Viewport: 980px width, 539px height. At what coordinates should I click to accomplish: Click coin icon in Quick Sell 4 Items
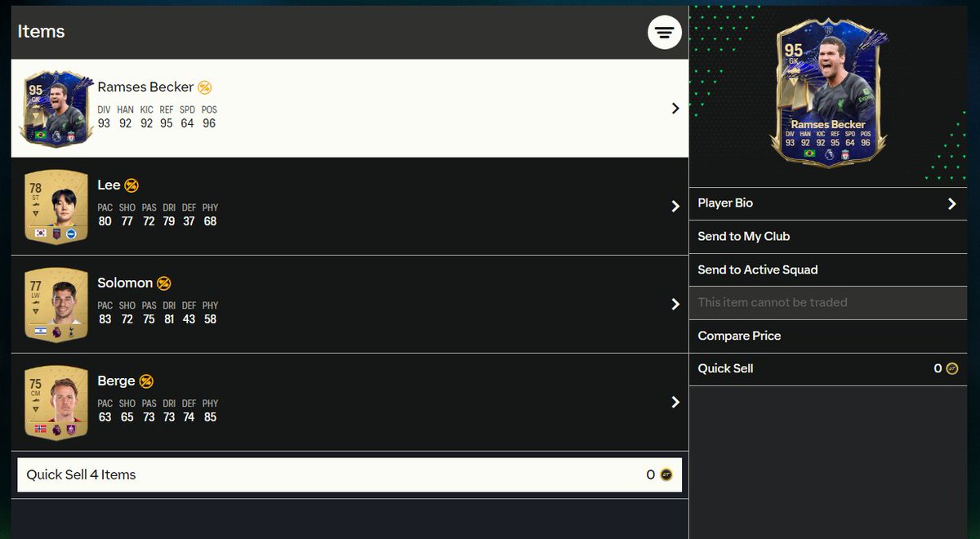click(x=666, y=474)
